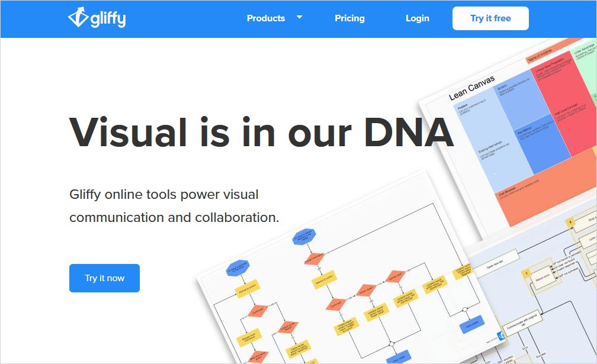The width and height of the screenshot is (597, 364).
Task: Open the Products menu item
Action: [x=265, y=18]
